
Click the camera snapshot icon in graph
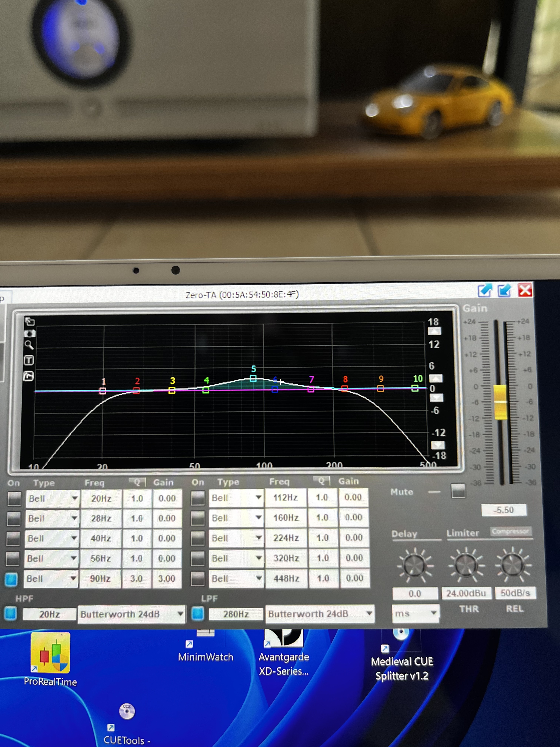tap(29, 334)
